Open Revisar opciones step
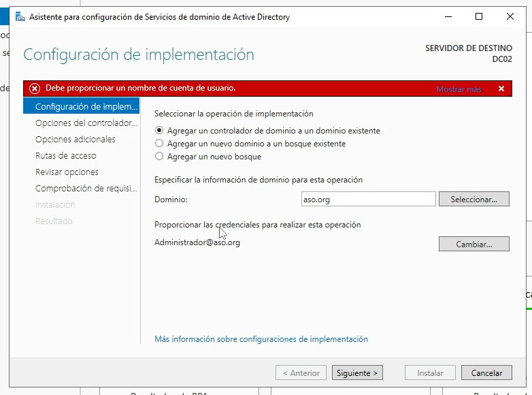 [x=67, y=172]
